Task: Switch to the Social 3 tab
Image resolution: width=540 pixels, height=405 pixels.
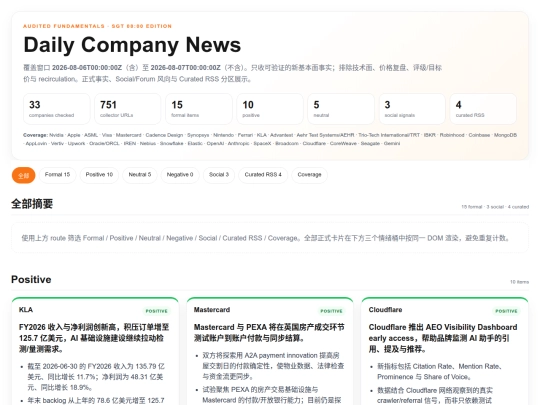Action: click(219, 175)
